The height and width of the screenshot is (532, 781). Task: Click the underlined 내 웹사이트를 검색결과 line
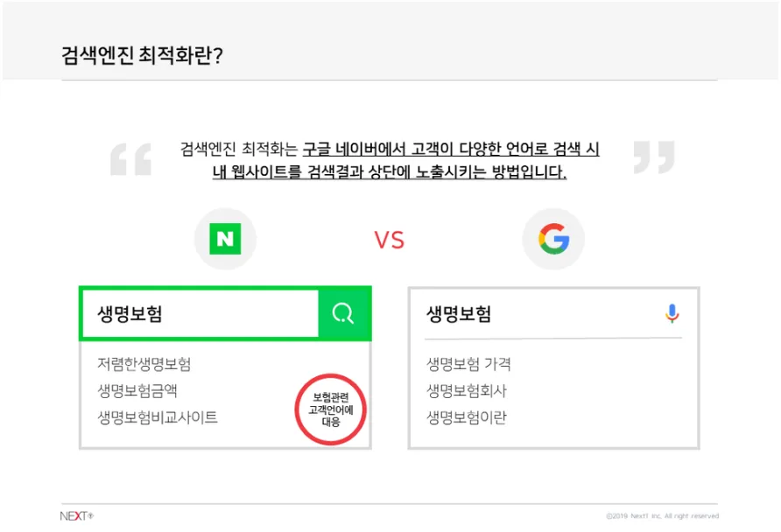[x=390, y=172]
